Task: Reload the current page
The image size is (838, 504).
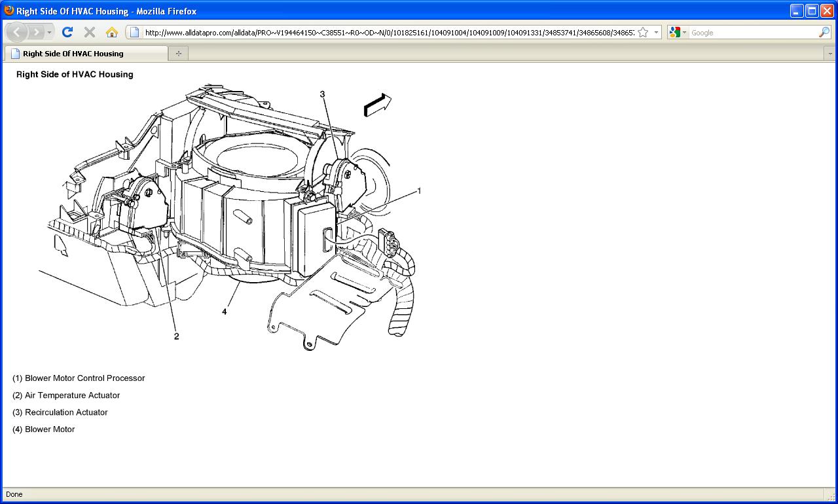Action: pyautogui.click(x=67, y=32)
